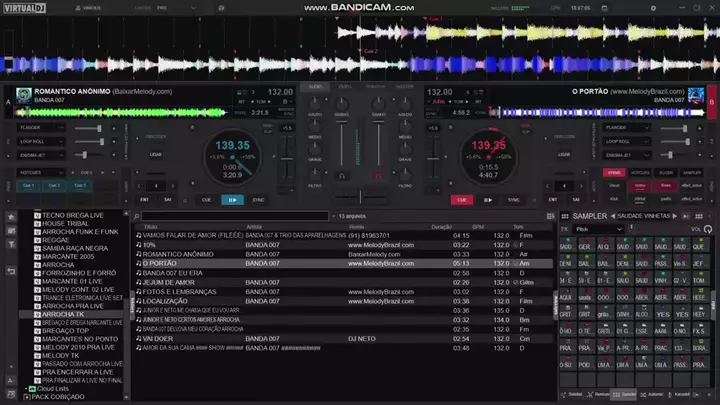Image resolution: width=720 pixels, height=405 pixels.
Task: Click the loop ENT button on deck A
Action: click(x=142, y=199)
